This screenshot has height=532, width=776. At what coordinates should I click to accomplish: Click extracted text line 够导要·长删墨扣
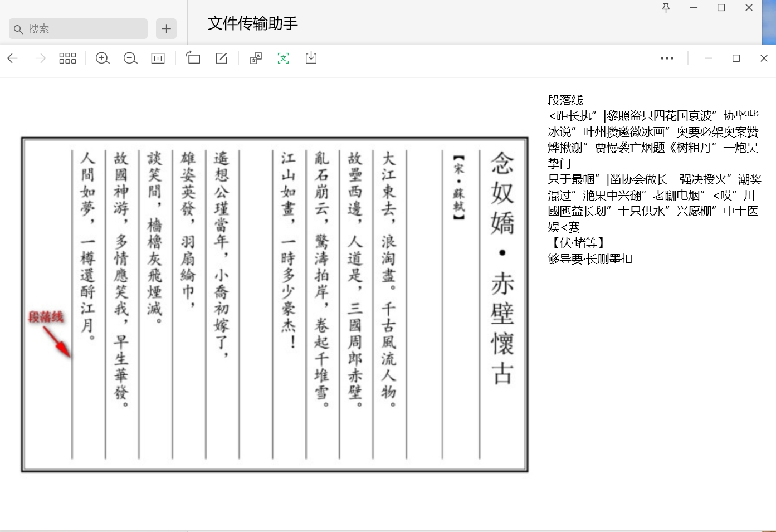(590, 258)
